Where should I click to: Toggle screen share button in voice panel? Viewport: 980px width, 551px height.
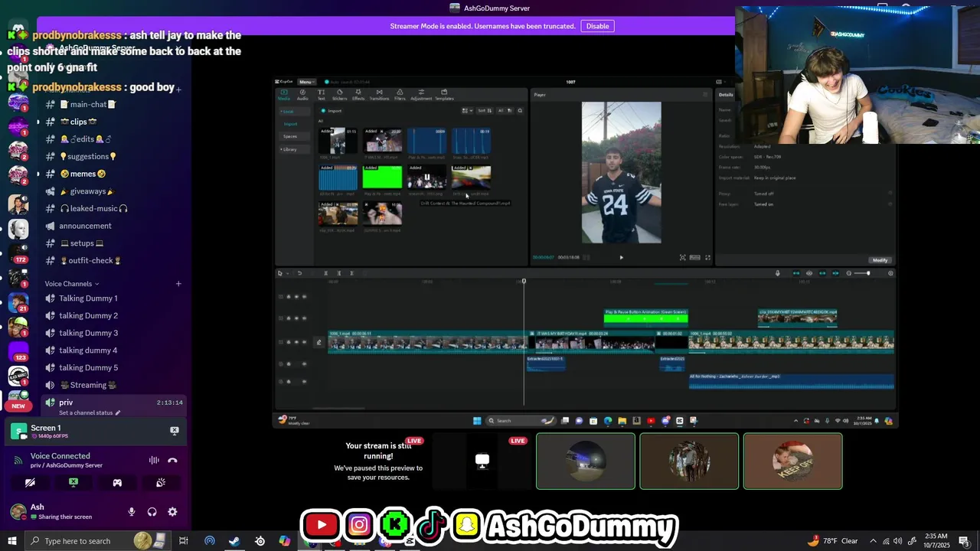(x=73, y=483)
